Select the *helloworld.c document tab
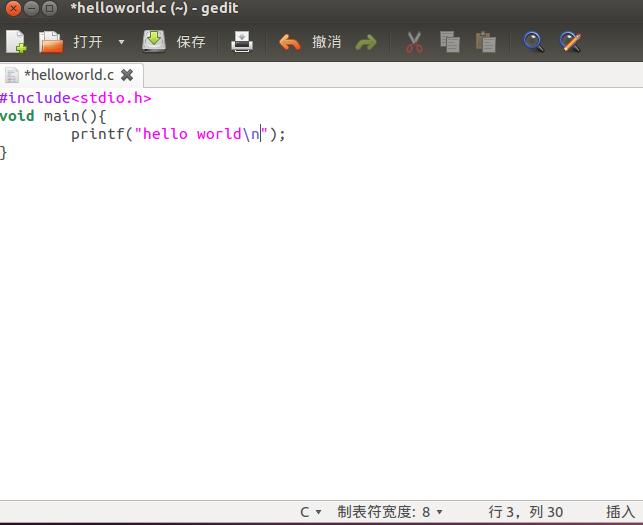643x525 pixels. (x=71, y=75)
